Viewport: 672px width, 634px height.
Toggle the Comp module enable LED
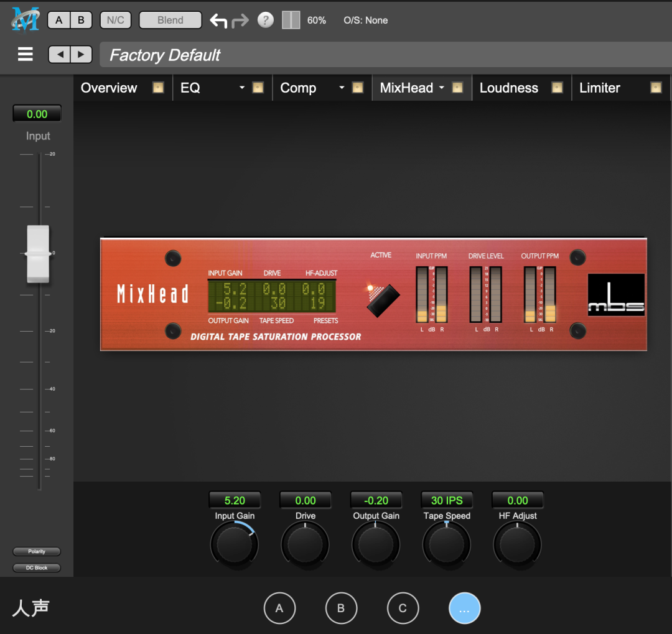357,88
